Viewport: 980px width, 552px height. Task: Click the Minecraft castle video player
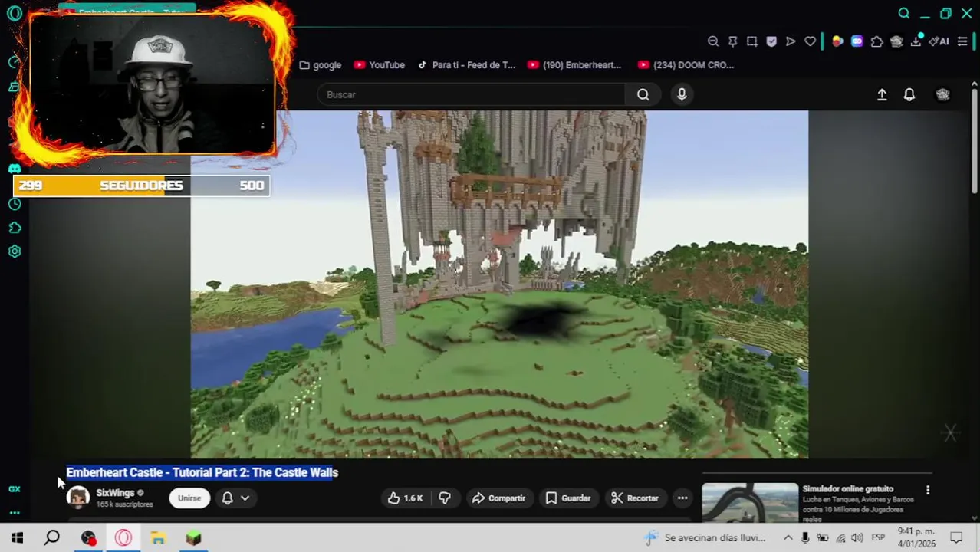tap(499, 284)
